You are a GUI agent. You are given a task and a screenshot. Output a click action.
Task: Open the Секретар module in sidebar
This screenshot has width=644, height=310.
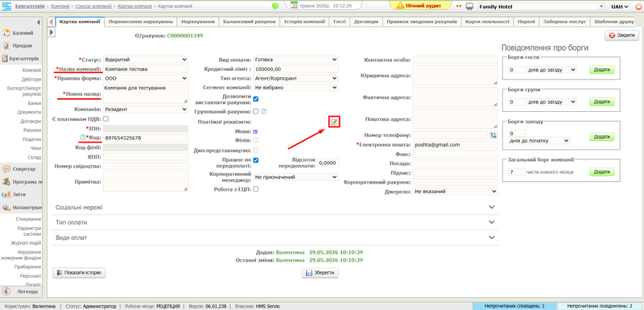[21, 169]
